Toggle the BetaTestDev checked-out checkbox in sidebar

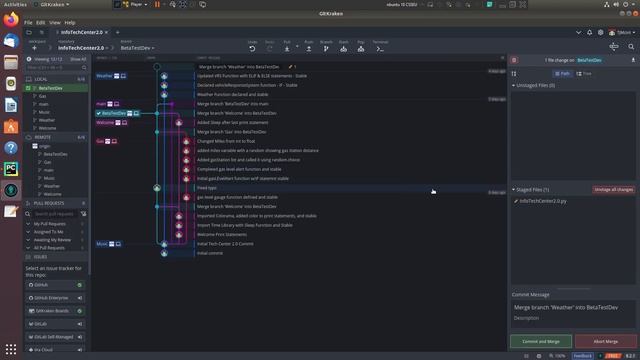(28, 88)
